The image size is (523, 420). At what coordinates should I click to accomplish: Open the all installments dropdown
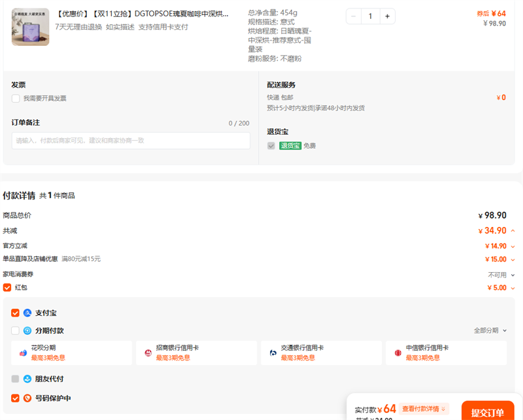[490, 331]
